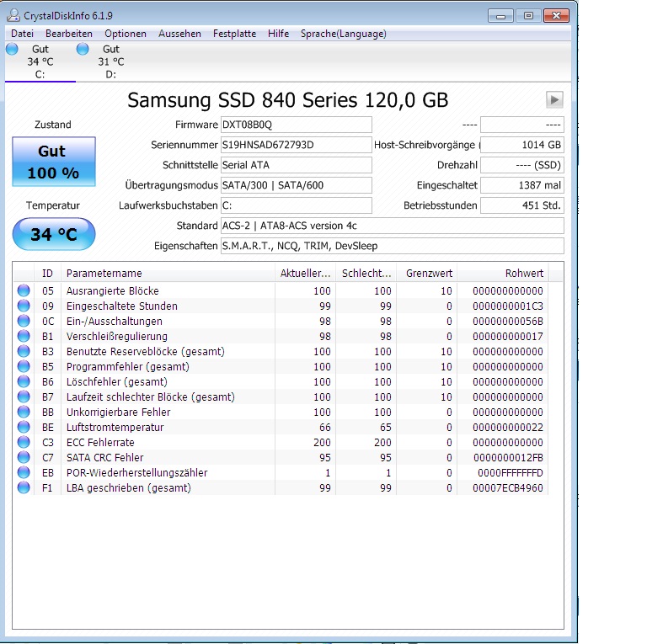
Task: Click the Parametername column header
Action: click(x=168, y=274)
